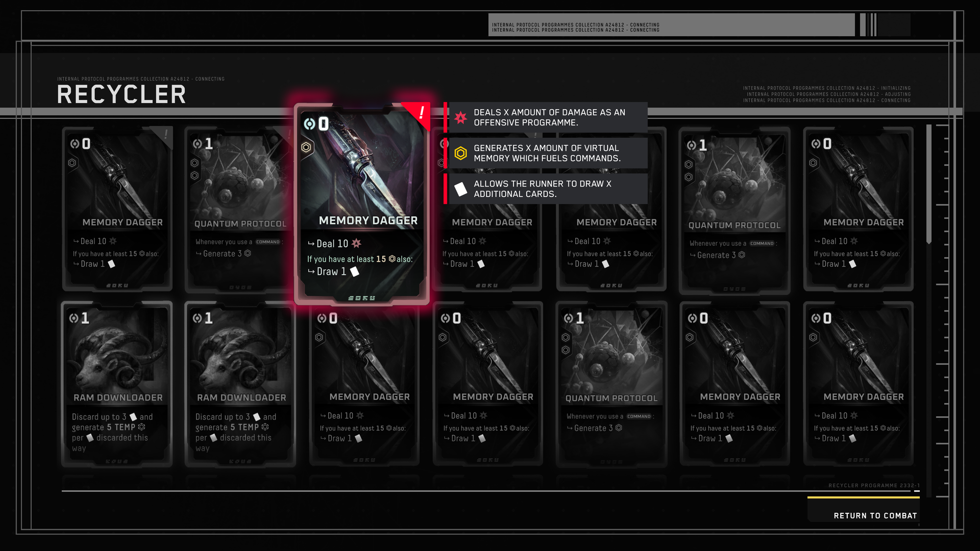Viewport: 980px width, 551px height.
Task: Click hexagon memory icon on highlighted card
Action: pyautogui.click(x=306, y=147)
